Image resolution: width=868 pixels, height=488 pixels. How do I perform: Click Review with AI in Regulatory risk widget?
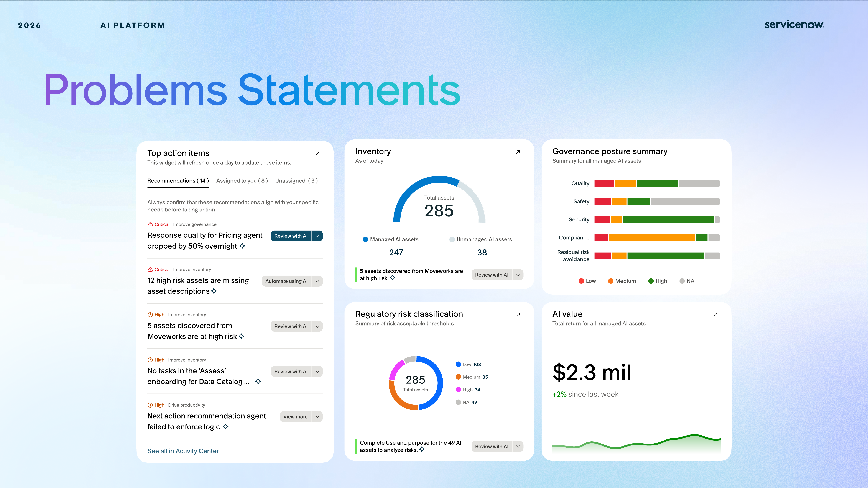[492, 447]
